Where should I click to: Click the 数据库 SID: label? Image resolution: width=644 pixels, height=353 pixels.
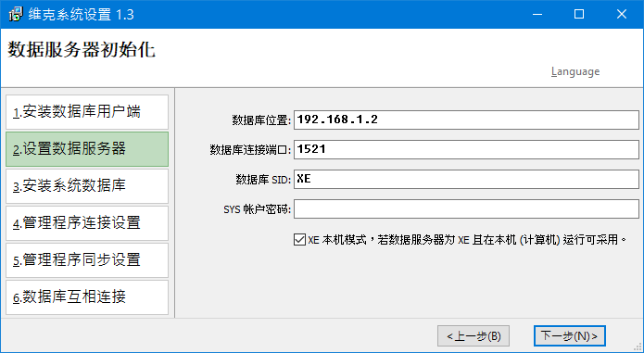point(263,180)
